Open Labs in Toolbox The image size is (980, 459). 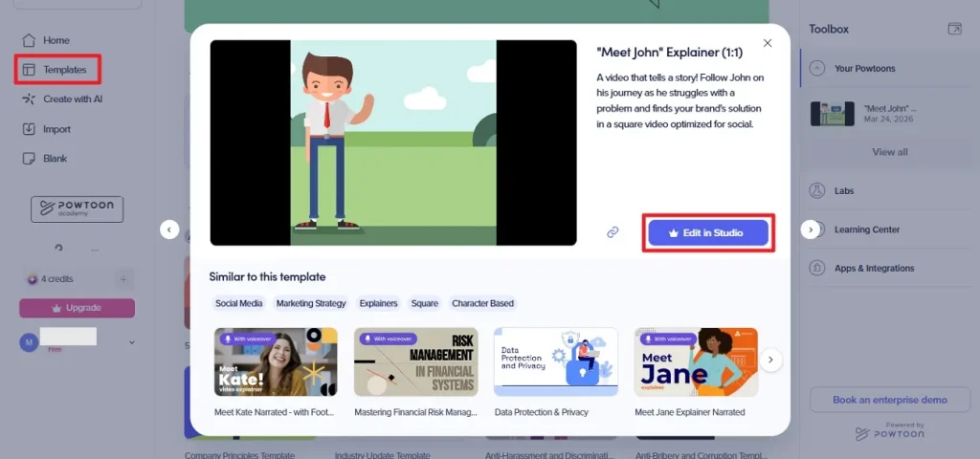844,191
